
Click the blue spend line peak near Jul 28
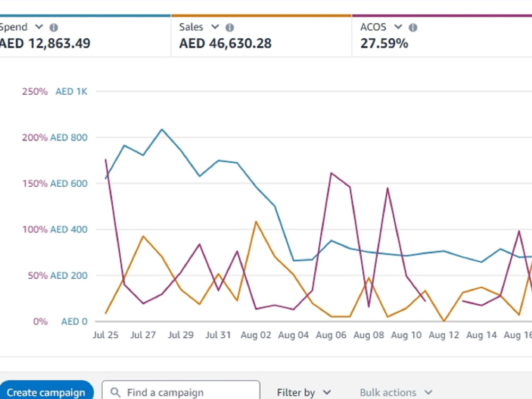coord(162,129)
